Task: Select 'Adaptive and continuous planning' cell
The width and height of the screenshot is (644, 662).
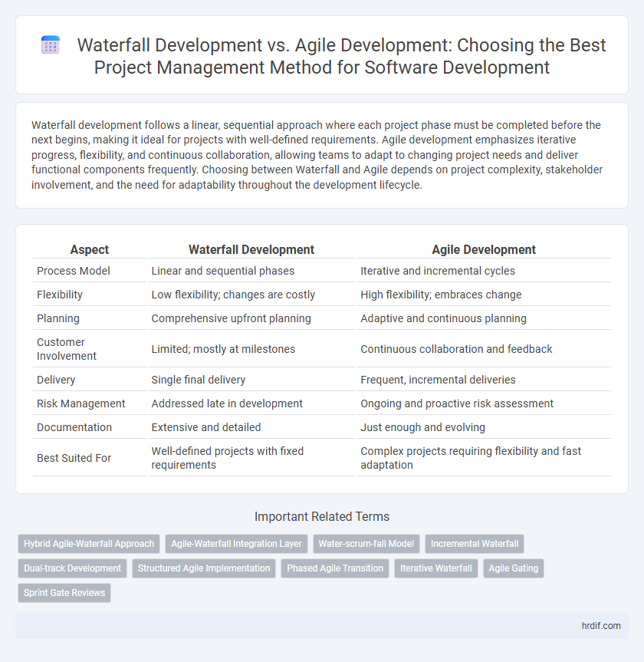Action: tap(484, 318)
